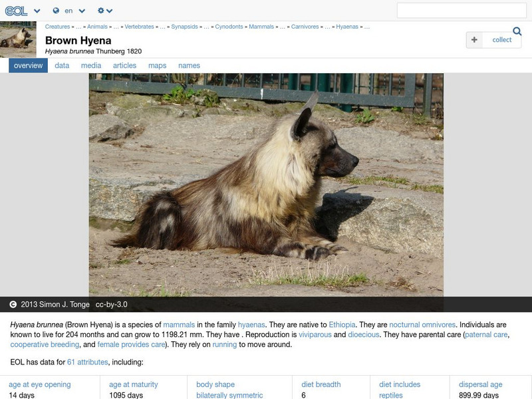The height and width of the screenshot is (399, 532).
Task: Open the media tab
Action: (90, 65)
